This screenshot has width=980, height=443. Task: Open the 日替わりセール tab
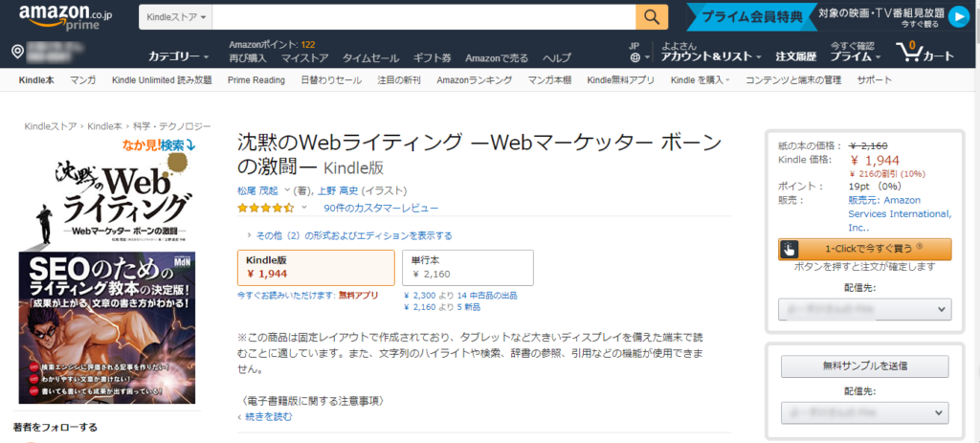(x=331, y=80)
